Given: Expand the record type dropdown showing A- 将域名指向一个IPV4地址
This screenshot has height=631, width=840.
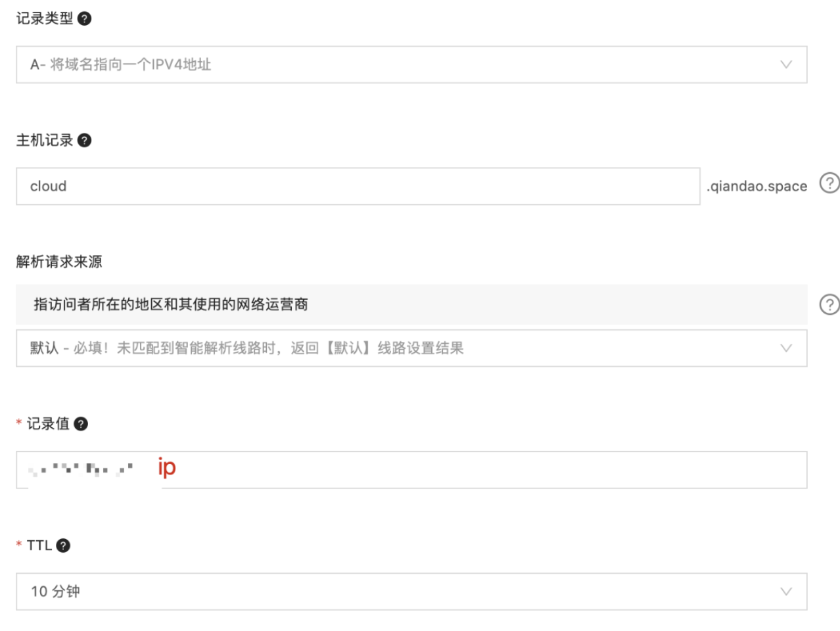Looking at the screenshot, I should pos(394,64).
